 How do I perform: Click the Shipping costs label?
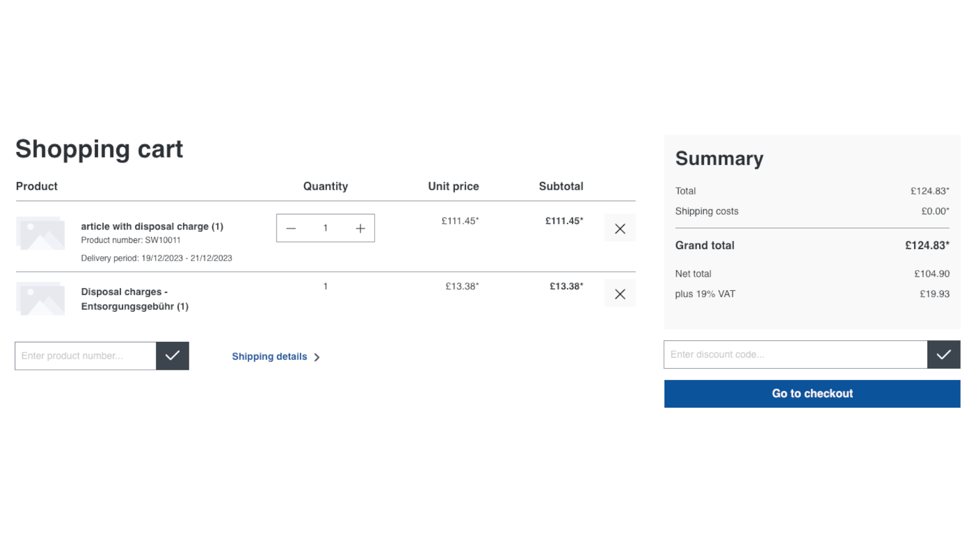pyautogui.click(x=707, y=211)
